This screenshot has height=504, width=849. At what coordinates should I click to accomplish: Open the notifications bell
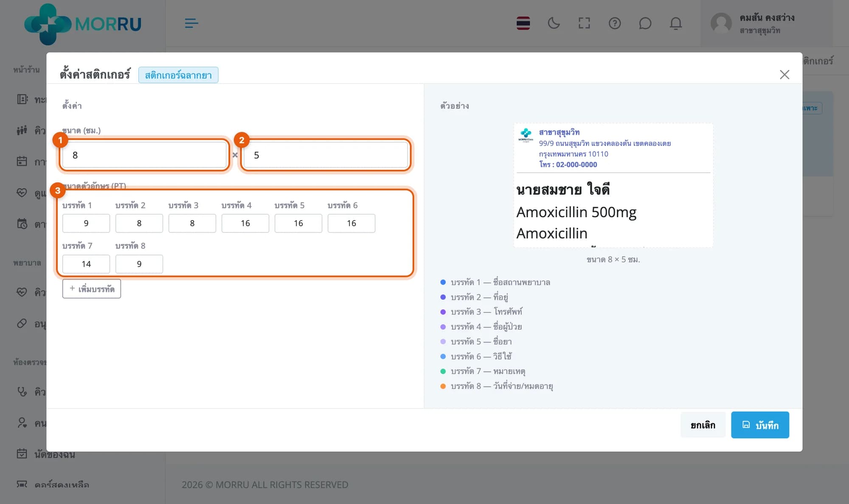(675, 23)
